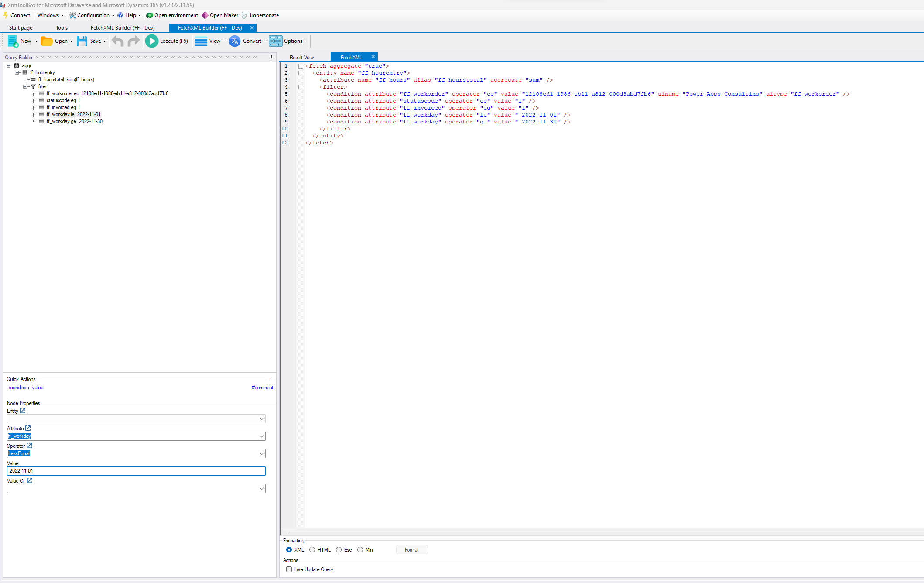Click the Save floppy disk icon
This screenshot has width=924, height=583.
pos(82,41)
